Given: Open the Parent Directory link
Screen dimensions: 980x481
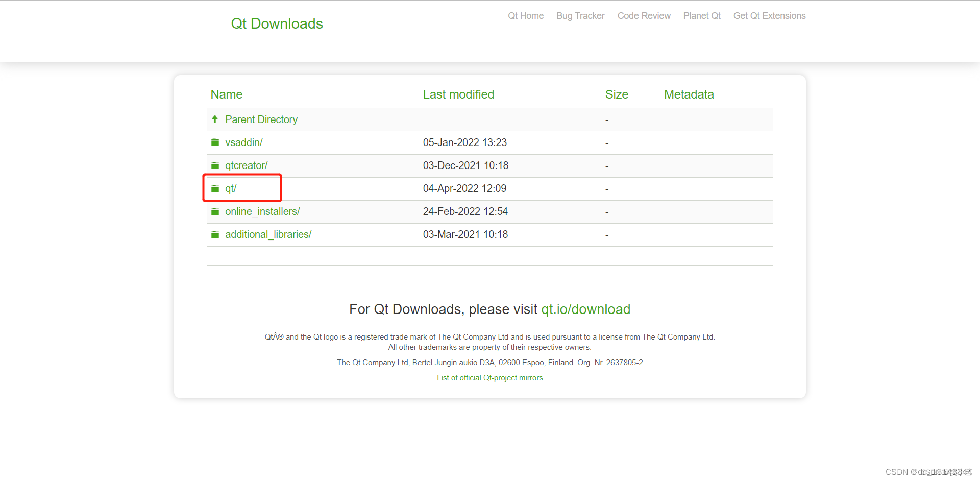Looking at the screenshot, I should 261,119.
